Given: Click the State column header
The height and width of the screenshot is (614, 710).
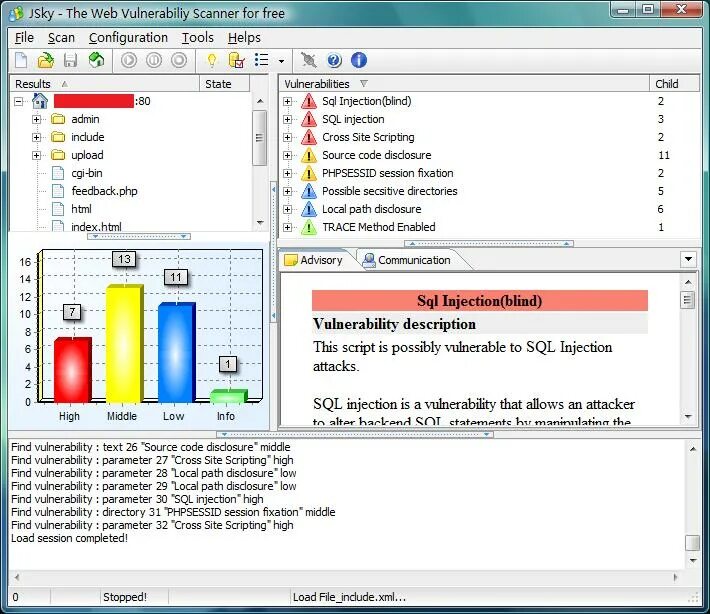Looking at the screenshot, I should (224, 84).
